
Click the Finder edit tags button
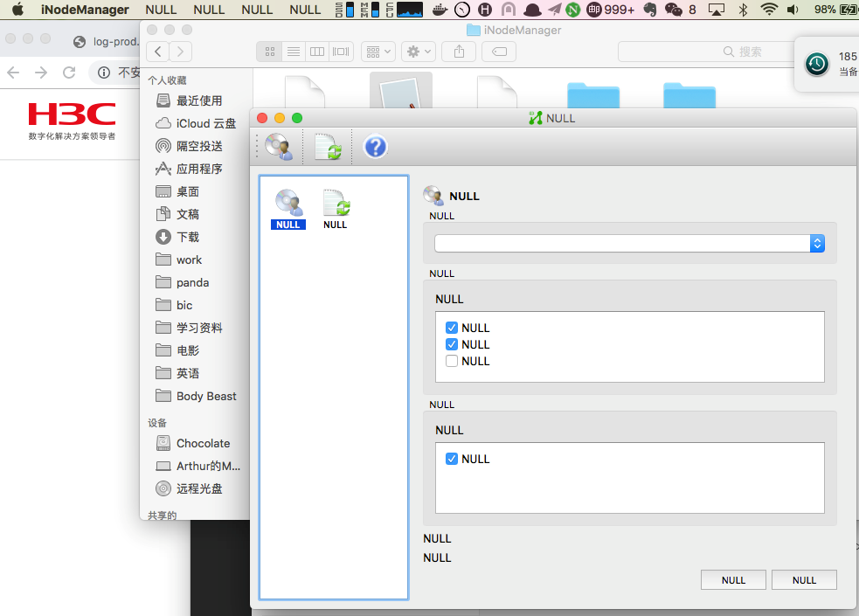[x=499, y=52]
